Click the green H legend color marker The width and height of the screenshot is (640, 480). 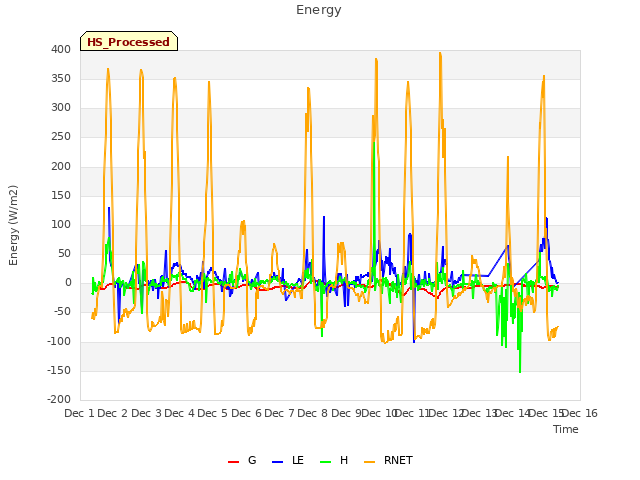(325, 462)
